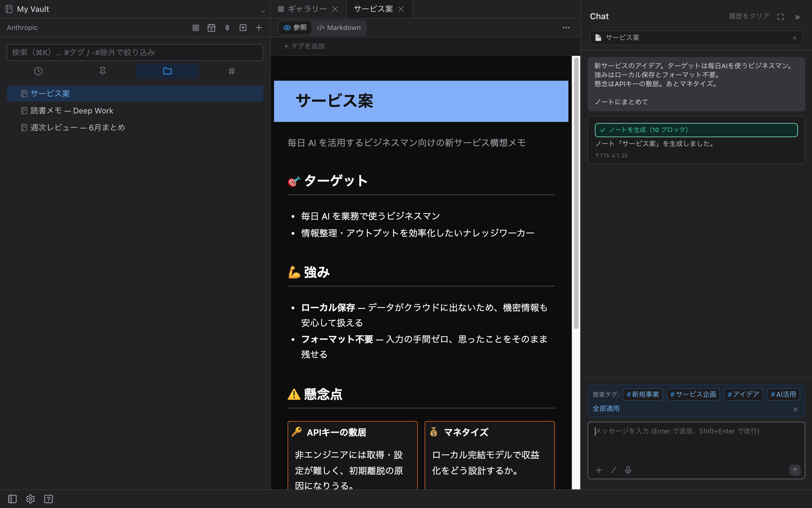Apply the #サービス企画 suggested tag

[693, 395]
